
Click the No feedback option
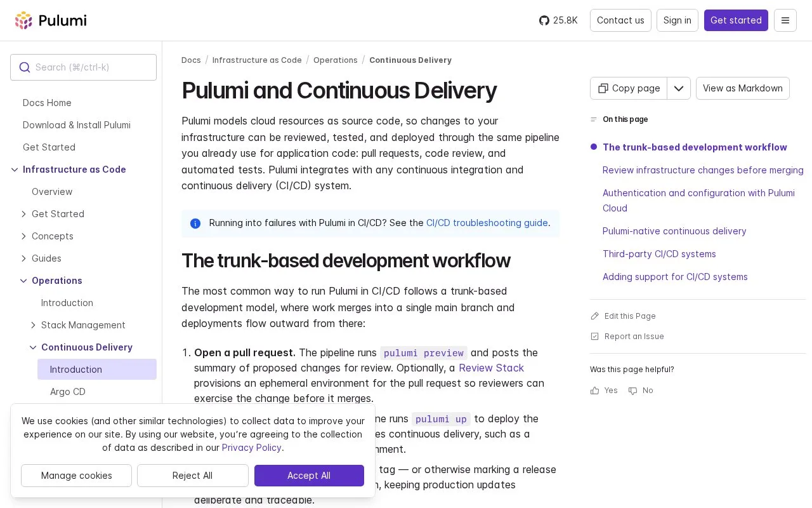[x=641, y=391]
